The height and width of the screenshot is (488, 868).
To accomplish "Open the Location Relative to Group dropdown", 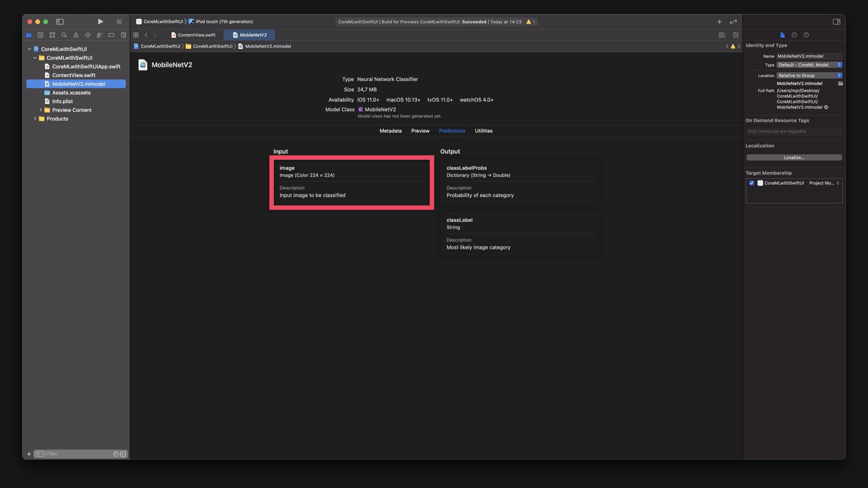I will 809,75.
